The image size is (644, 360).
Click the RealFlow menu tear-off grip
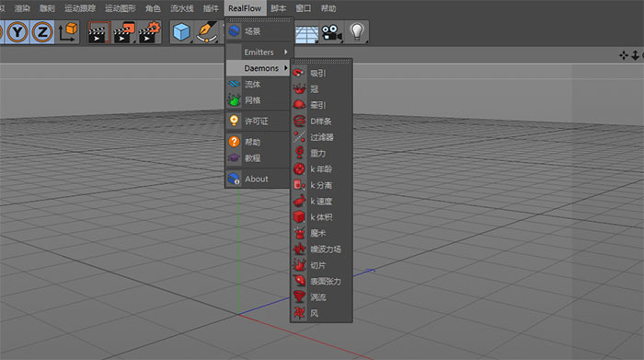pyautogui.click(x=259, y=19)
